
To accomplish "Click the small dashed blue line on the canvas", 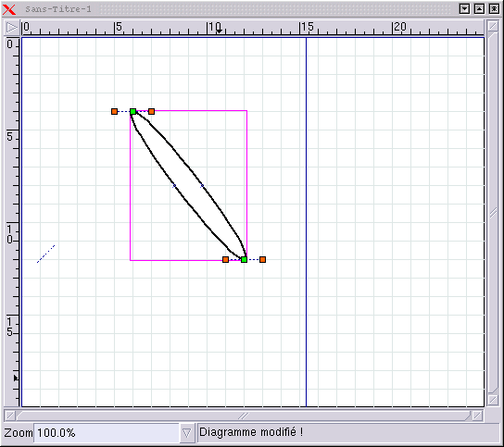I will [x=46, y=254].
